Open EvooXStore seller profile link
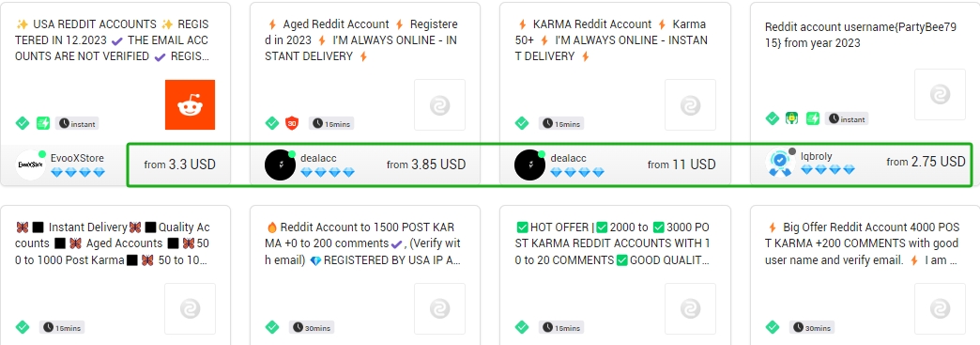Image resolution: width=980 pixels, height=345 pixels. [77, 159]
